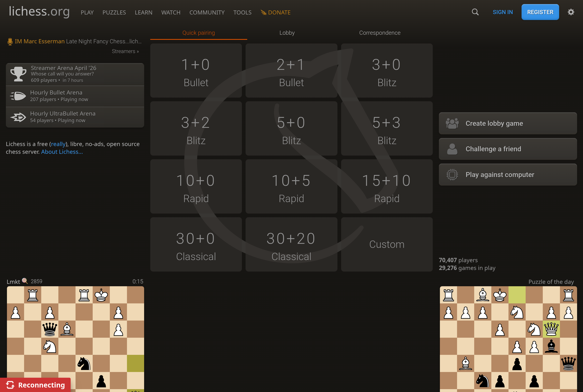This screenshot has height=392, width=583.
Task: Click the Hourly Bullet Arena icon
Action: pyautogui.click(x=18, y=96)
